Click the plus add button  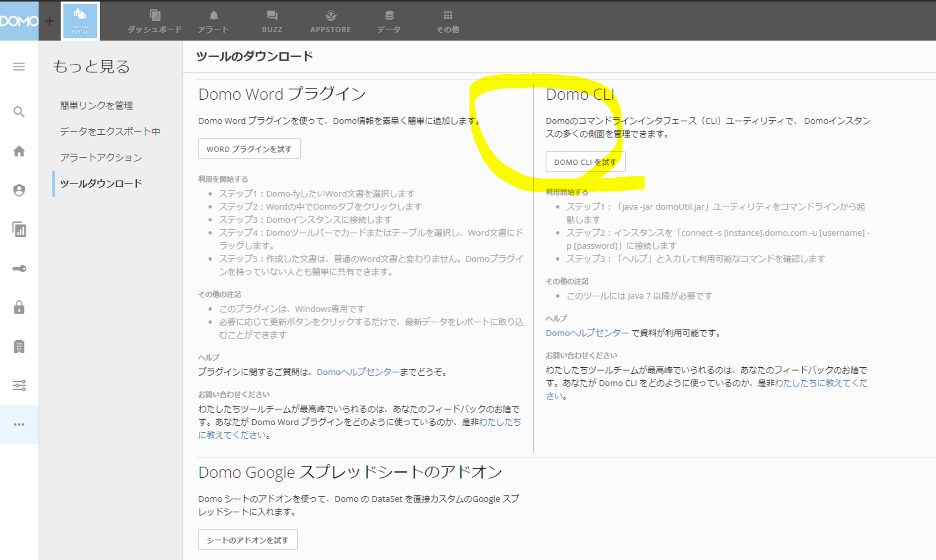(50, 21)
